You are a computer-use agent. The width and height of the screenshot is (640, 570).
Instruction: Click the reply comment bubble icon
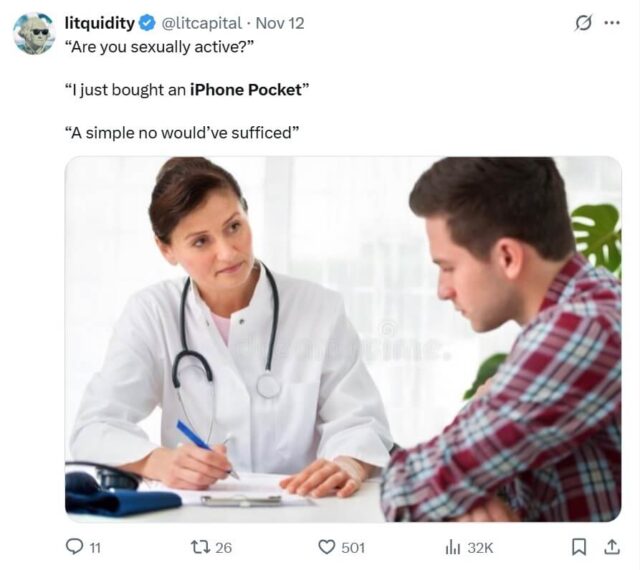coord(74,547)
